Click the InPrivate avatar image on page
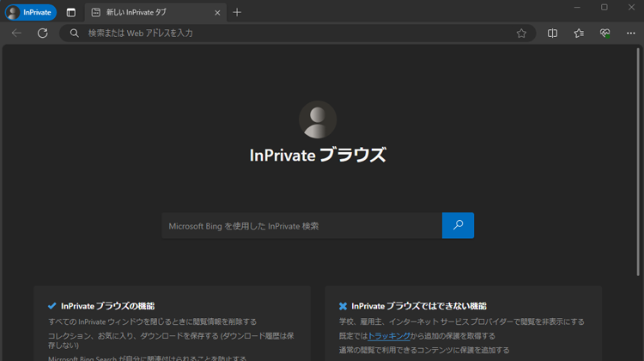The width and height of the screenshot is (644, 361). click(x=318, y=119)
